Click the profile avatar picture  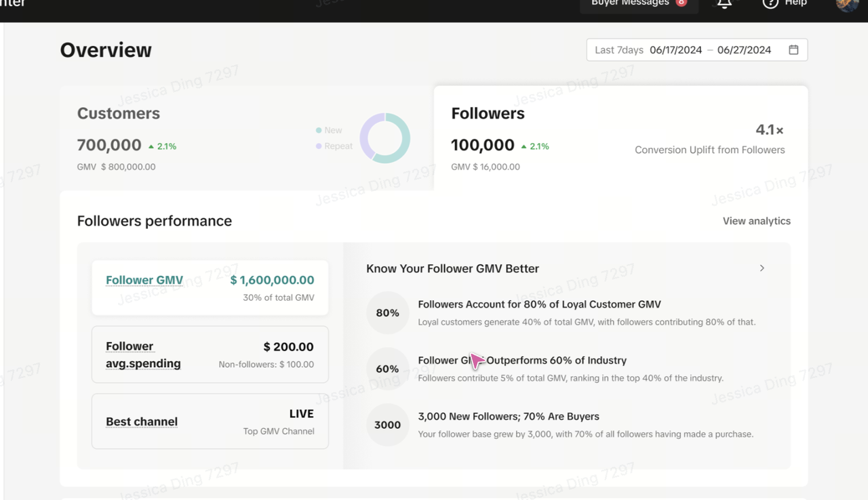coord(847,4)
